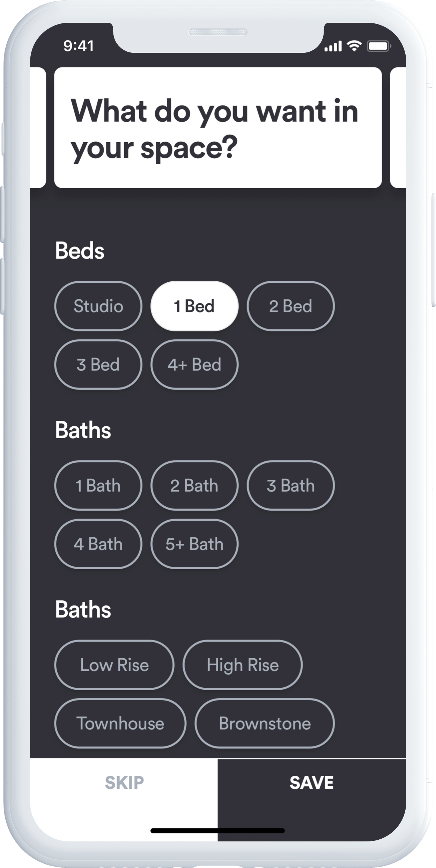The height and width of the screenshot is (868, 436).
Task: Select the Studio bed option
Action: (x=98, y=306)
